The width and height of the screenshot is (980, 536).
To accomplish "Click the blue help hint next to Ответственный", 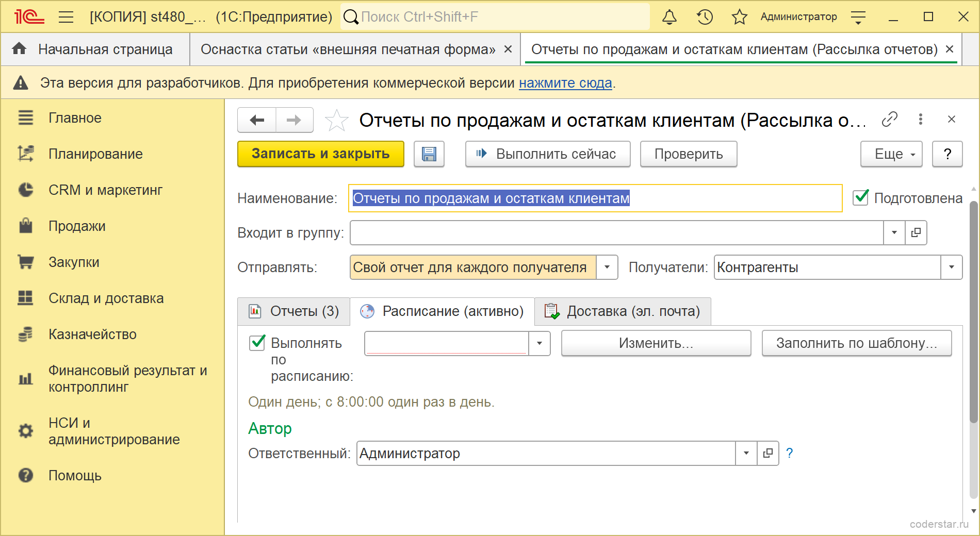I will pyautogui.click(x=790, y=453).
